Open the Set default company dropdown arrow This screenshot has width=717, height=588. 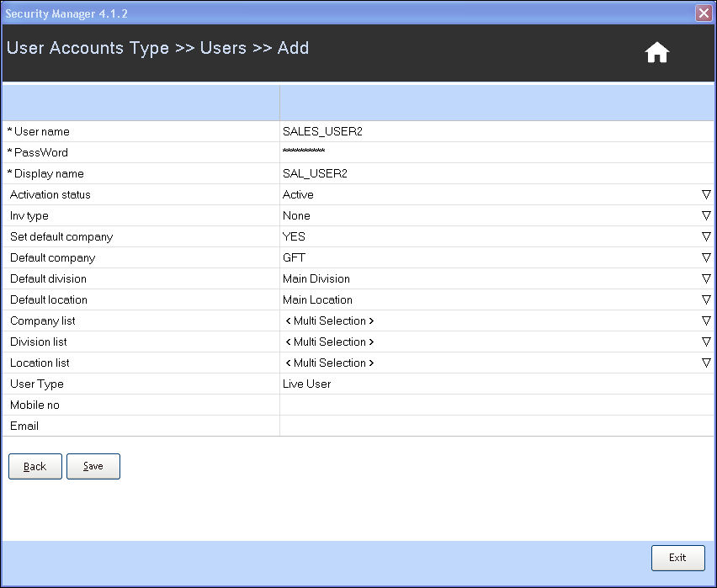tap(706, 237)
